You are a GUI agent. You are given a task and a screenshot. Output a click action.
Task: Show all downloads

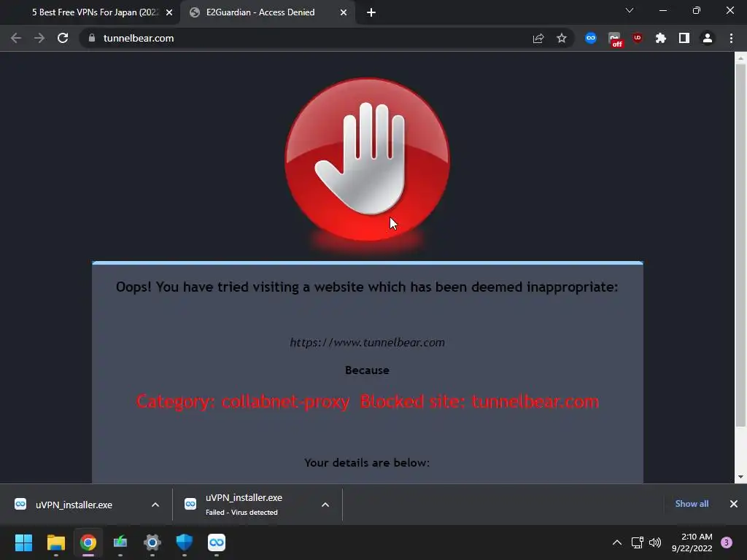(x=692, y=504)
